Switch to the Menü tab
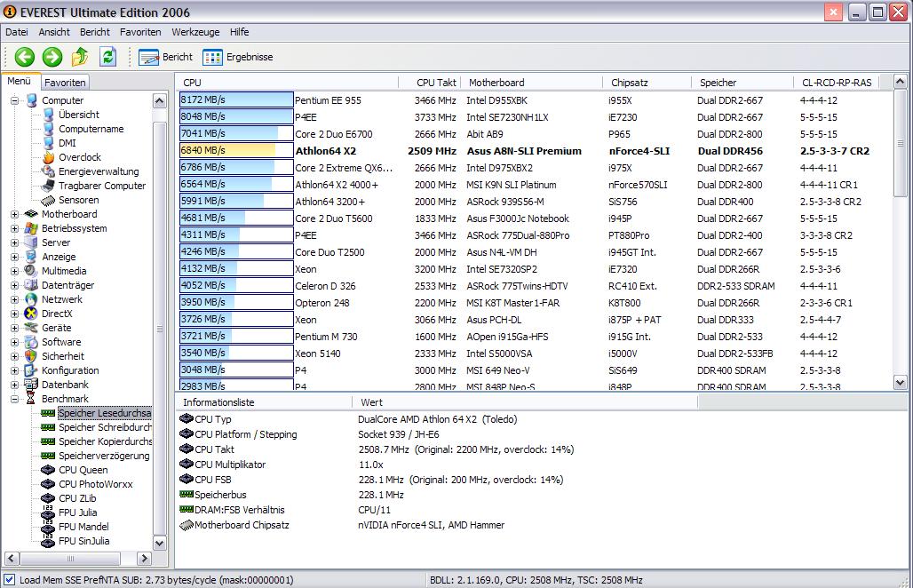 coord(20,82)
